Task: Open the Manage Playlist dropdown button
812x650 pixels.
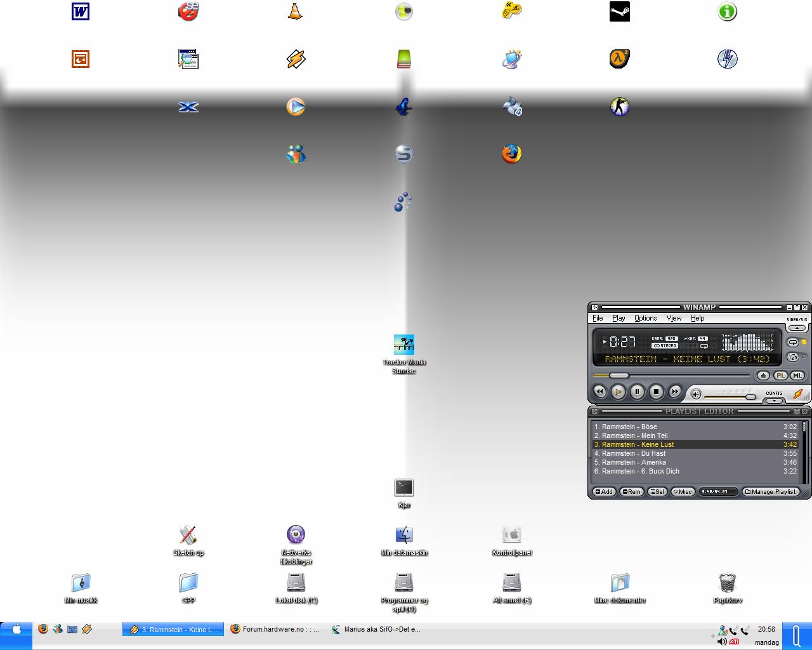Action: click(x=770, y=491)
